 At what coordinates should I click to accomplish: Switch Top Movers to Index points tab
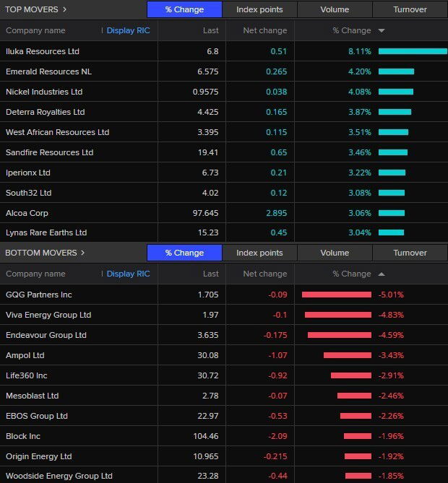259,9
